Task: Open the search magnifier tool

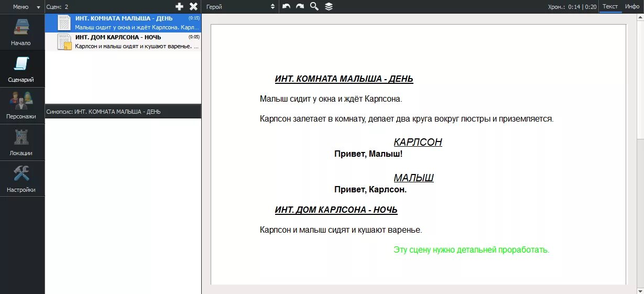Action: pyautogui.click(x=314, y=6)
